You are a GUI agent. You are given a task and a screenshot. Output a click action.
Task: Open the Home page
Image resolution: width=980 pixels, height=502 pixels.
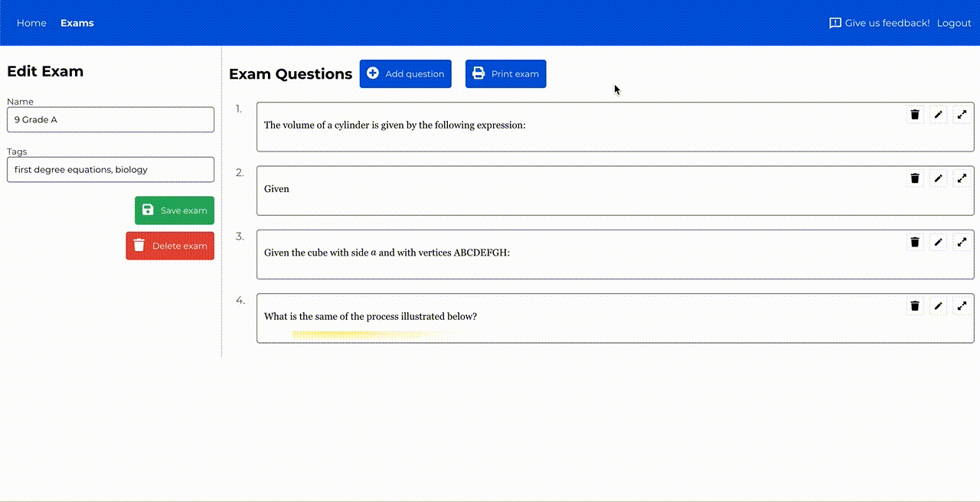tap(31, 23)
